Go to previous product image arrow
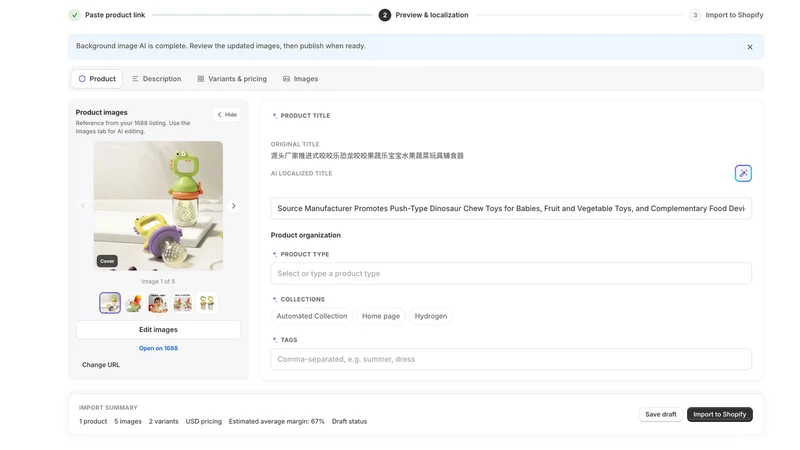The image size is (800, 450). (83, 206)
